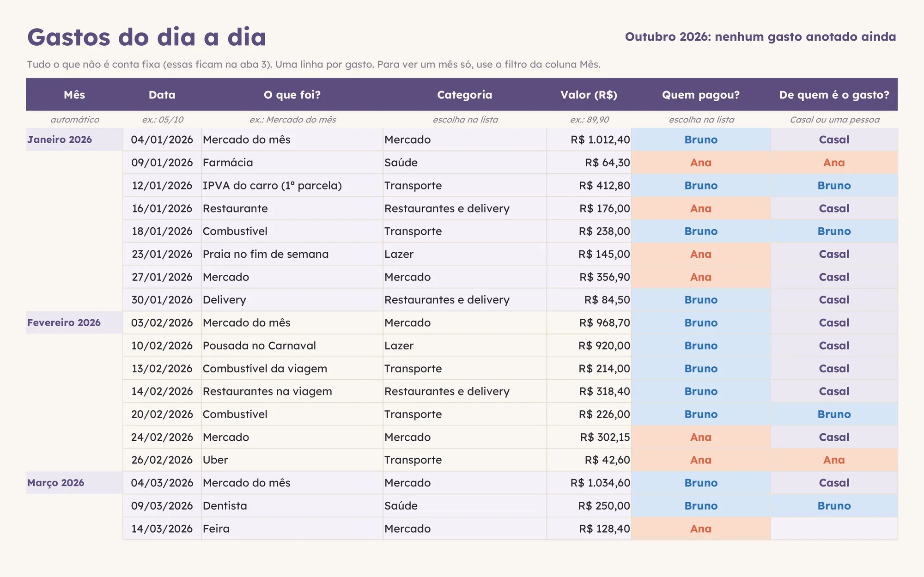Click the value R$ 176,00
Image resolution: width=924 pixels, height=577 pixels.
(x=589, y=208)
